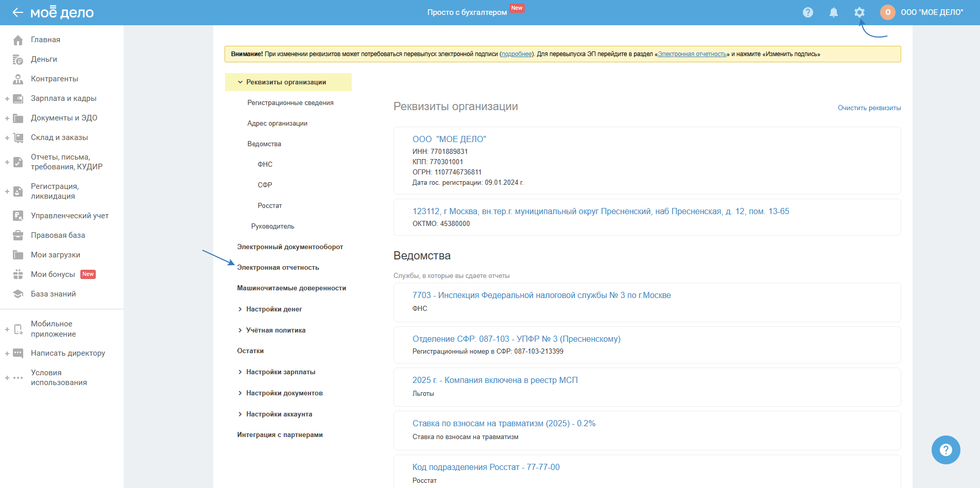Image resolution: width=980 pixels, height=488 pixels.
Task: Click the back arrow in header
Action: 18,12
